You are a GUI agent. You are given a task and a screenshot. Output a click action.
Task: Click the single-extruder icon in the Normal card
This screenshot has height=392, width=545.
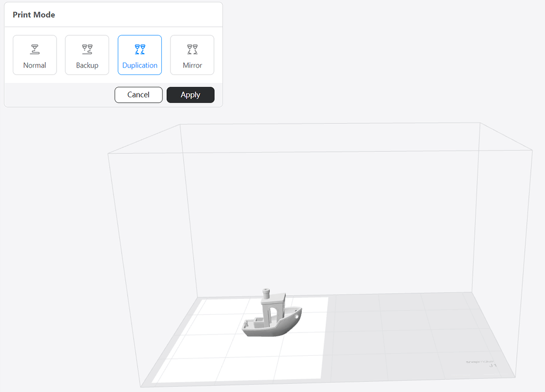click(x=35, y=48)
